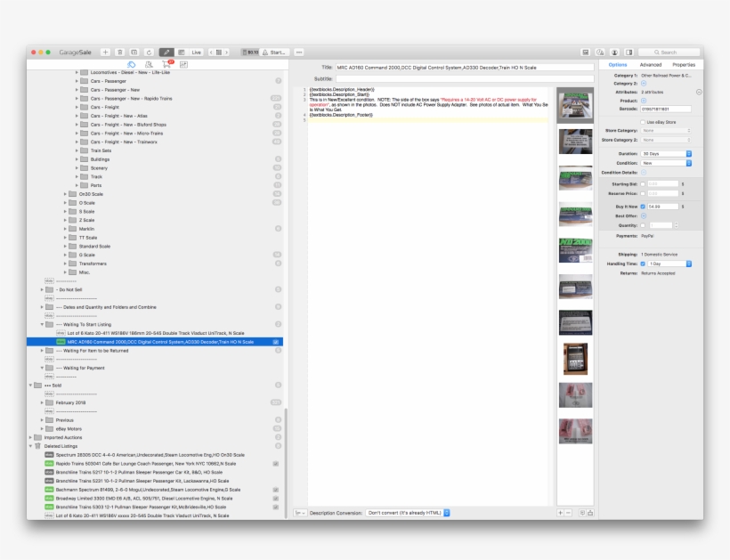Uncheck the Buy It Now checkbox
Image resolution: width=730 pixels, height=560 pixels.
point(643,207)
